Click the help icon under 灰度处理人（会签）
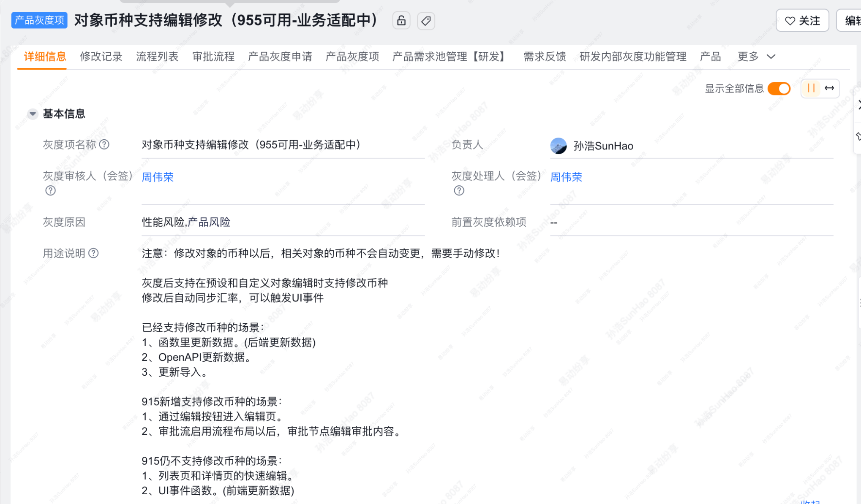Image resolution: width=861 pixels, height=504 pixels. [459, 190]
